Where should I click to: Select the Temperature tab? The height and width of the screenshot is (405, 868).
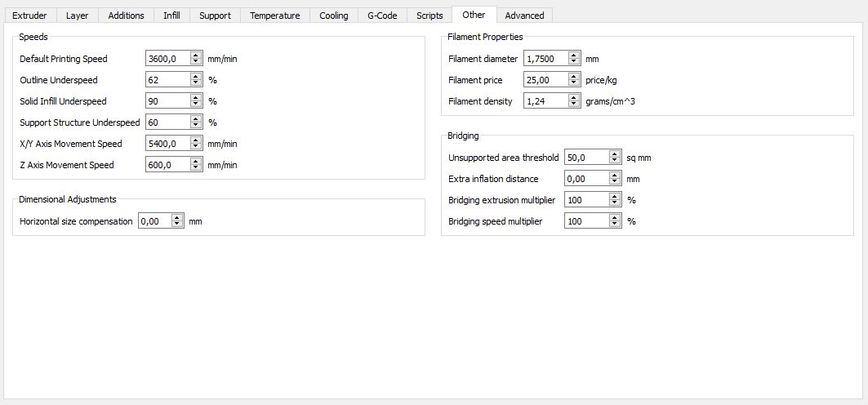(275, 16)
